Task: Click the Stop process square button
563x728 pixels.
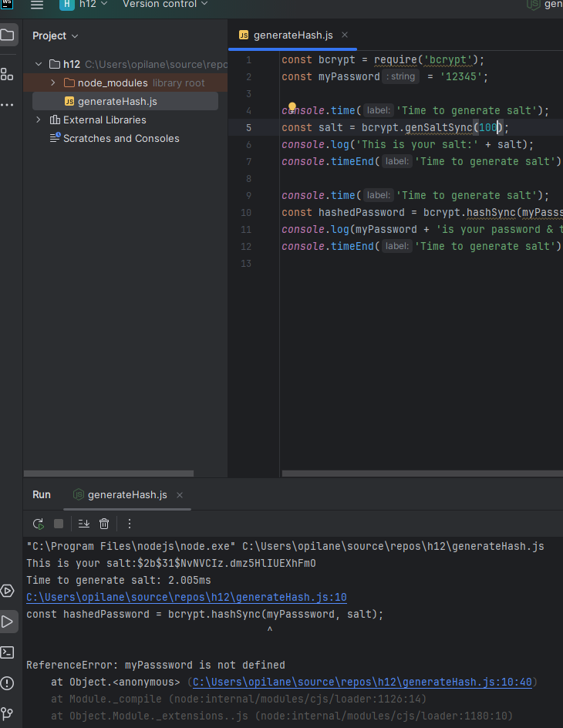Action: (x=59, y=524)
